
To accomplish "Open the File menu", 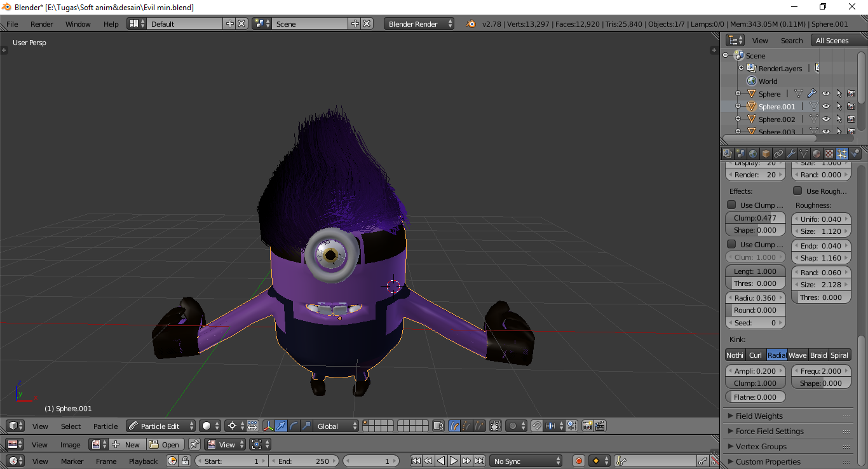I will (12, 24).
